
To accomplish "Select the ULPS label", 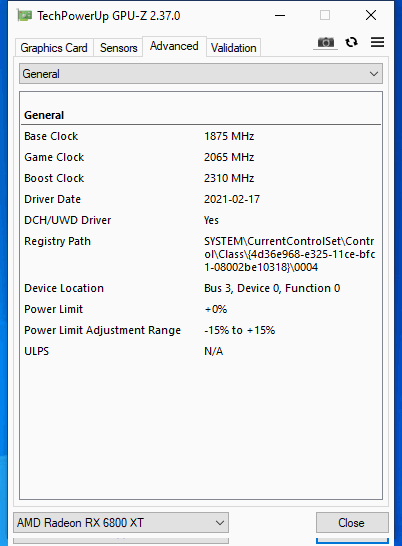I will 37,351.
